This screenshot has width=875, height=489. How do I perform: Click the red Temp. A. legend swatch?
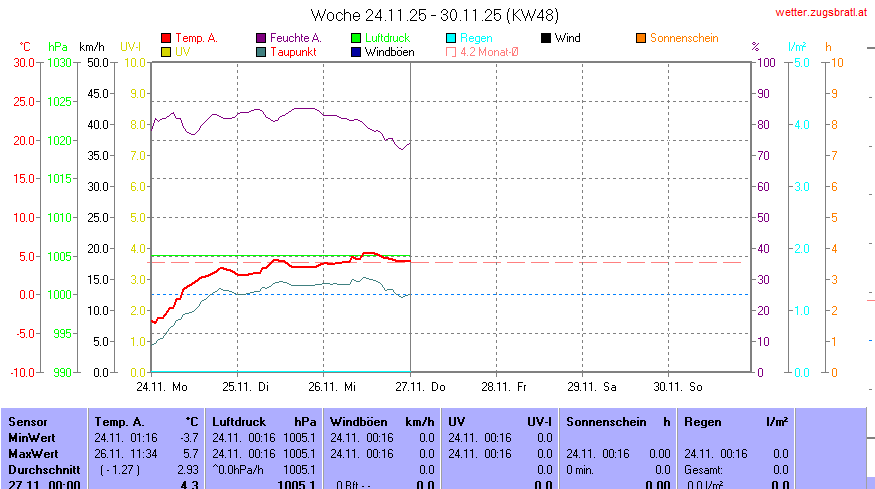coord(166,38)
